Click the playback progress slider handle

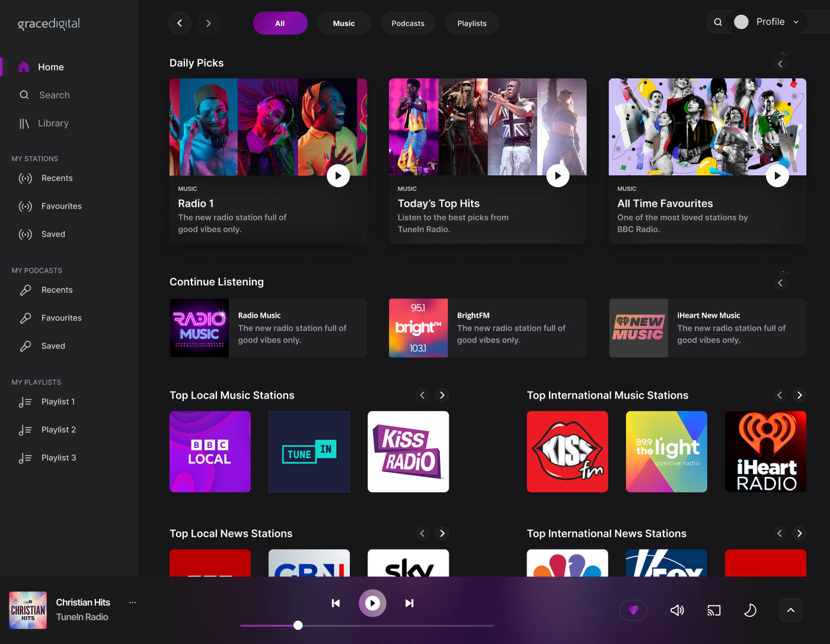click(x=298, y=625)
